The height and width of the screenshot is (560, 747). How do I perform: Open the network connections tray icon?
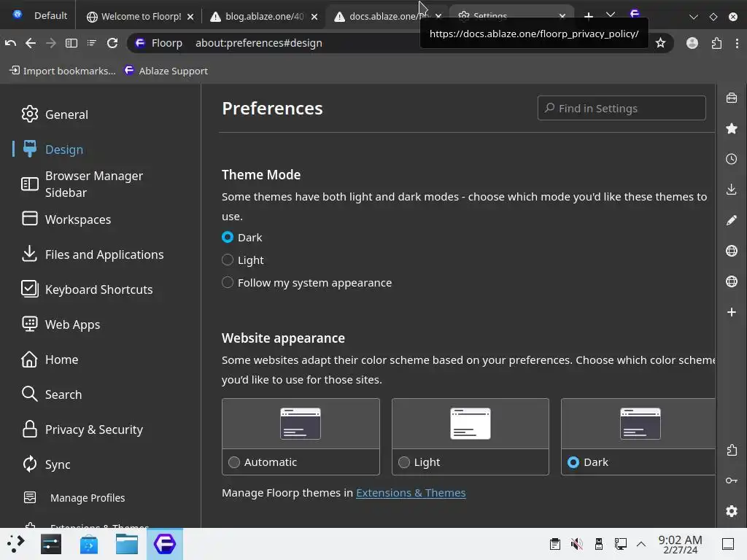(620, 544)
